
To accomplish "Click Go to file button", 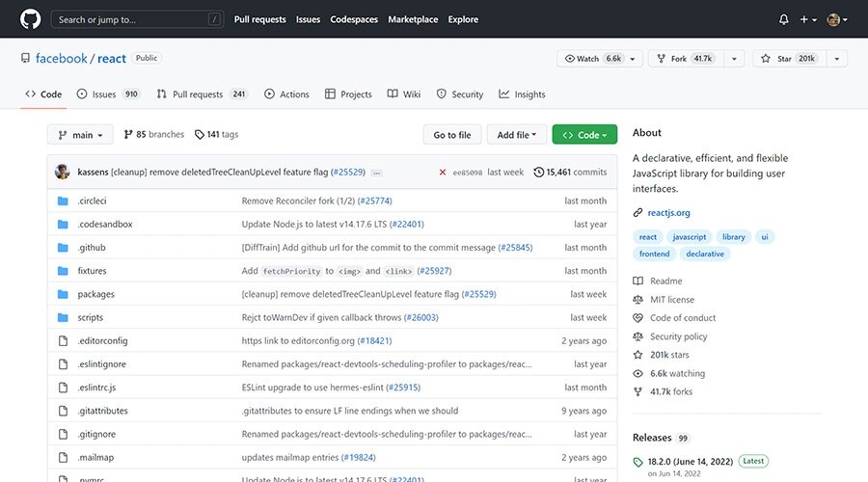I will (x=452, y=134).
